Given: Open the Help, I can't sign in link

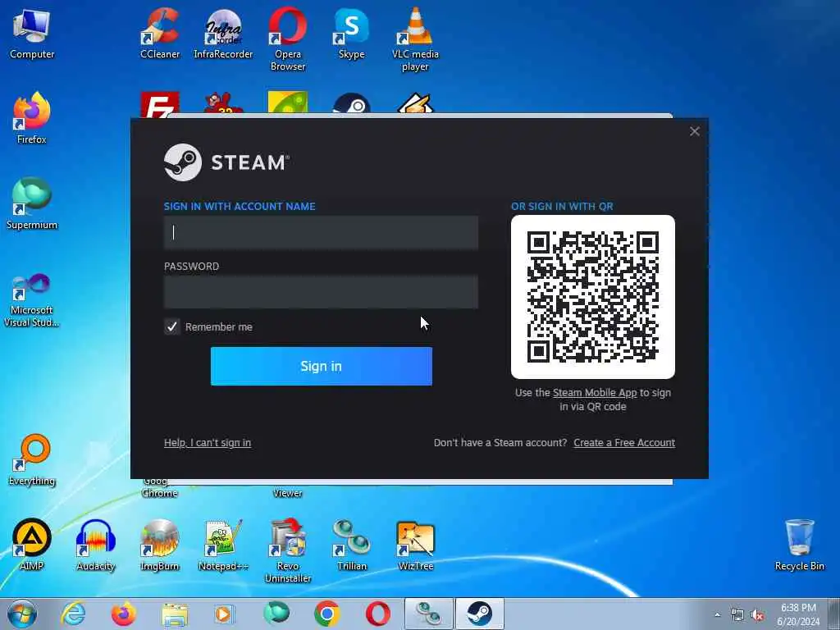Looking at the screenshot, I should pyautogui.click(x=208, y=442).
